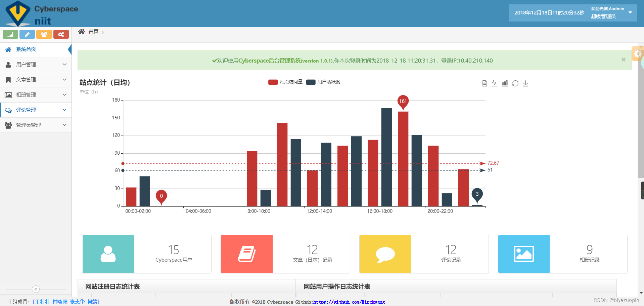Screen dimensions: 644x306
Task: Open the chart data view icon
Action: 485,83
